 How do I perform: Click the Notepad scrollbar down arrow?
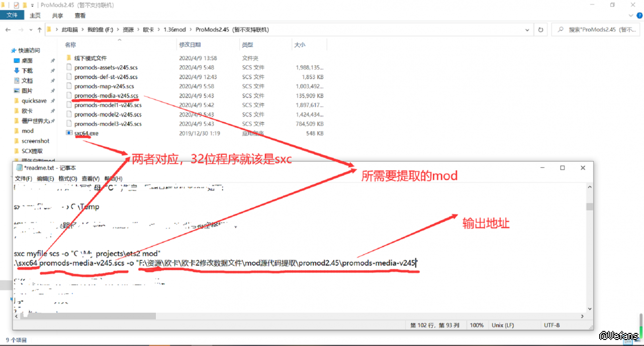click(x=589, y=308)
